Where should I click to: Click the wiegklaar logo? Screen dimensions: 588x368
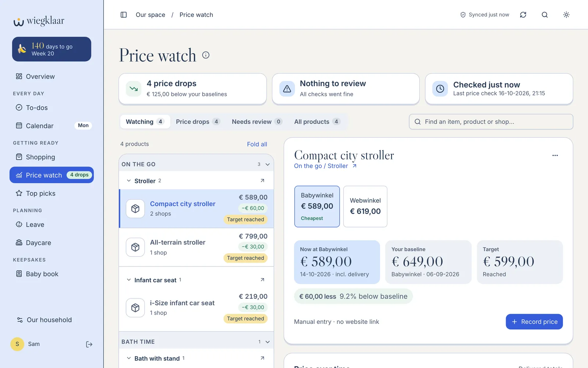39,21
